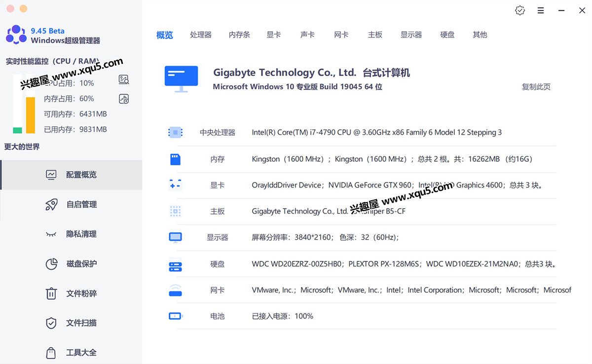Switch to the 处理器 tab
592x364 pixels.
click(x=201, y=35)
